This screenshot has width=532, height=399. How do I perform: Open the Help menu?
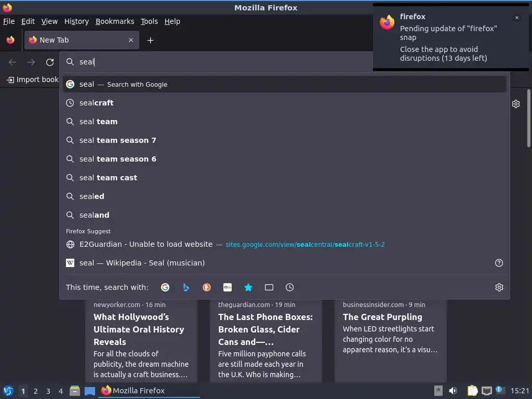(172, 21)
